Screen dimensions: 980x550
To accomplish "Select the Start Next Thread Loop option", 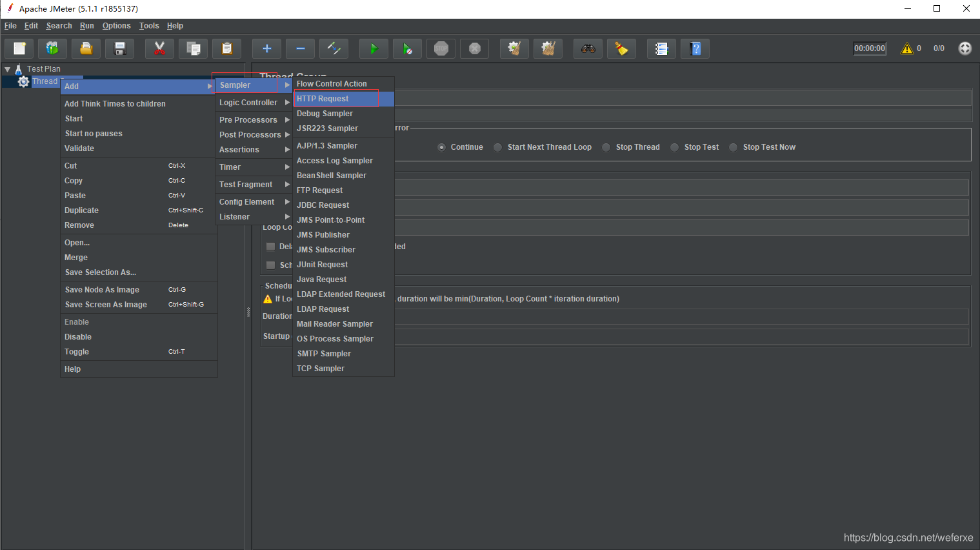I will (x=497, y=147).
